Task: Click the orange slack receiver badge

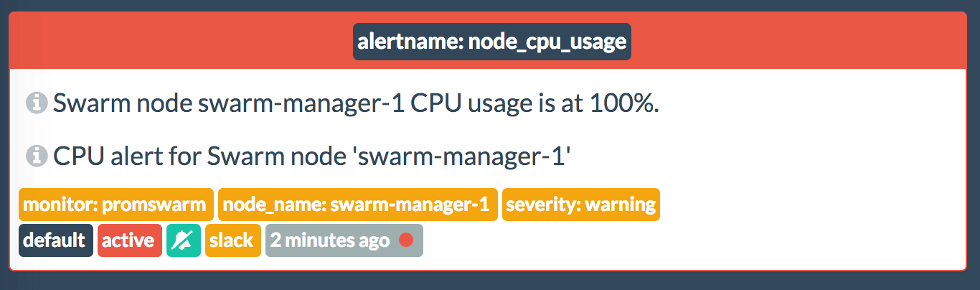Action: click(x=232, y=240)
